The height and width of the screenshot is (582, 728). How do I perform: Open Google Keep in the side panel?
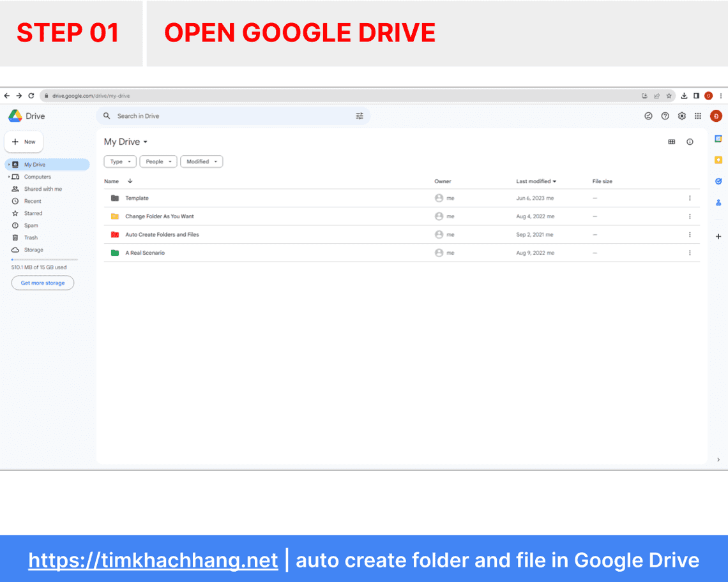pos(718,160)
